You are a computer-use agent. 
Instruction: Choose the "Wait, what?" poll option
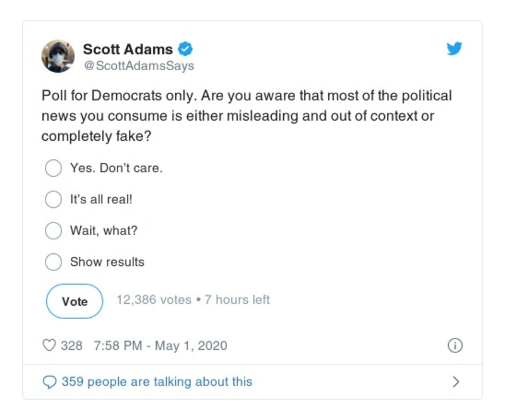pos(53,230)
